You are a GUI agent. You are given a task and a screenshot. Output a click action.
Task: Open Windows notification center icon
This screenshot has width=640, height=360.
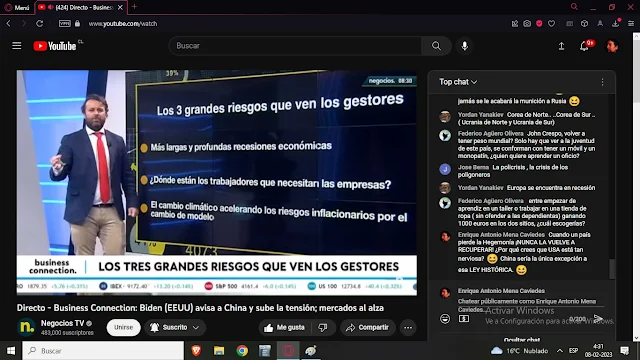point(624,351)
